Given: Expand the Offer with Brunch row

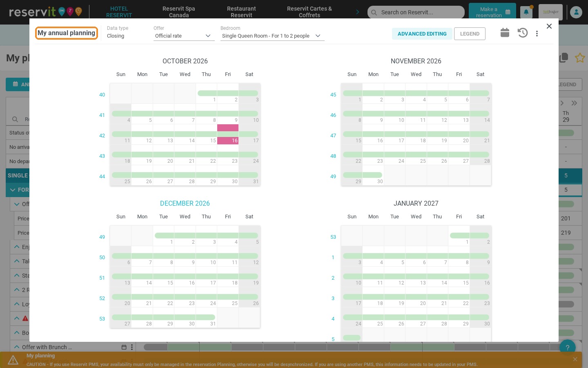Looking at the screenshot, I should [x=17, y=347].
